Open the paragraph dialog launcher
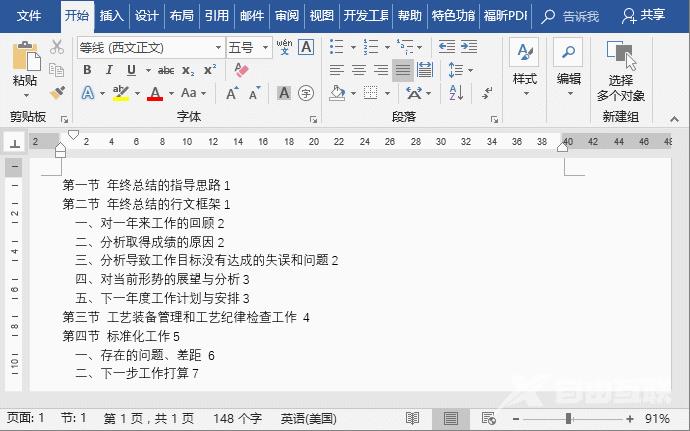The height and width of the screenshot is (431, 690). point(494,119)
